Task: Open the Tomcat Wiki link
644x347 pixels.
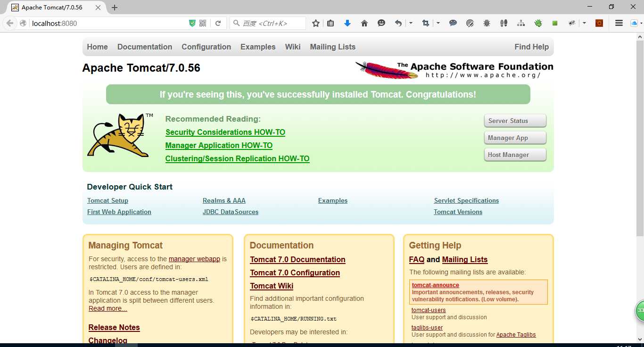Action: tap(272, 286)
